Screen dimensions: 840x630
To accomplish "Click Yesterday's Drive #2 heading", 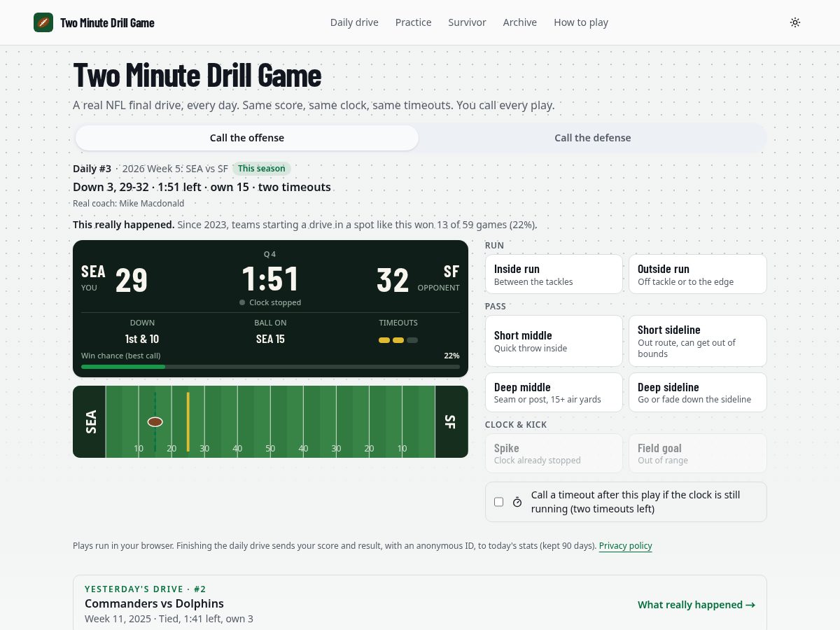I will (146, 589).
